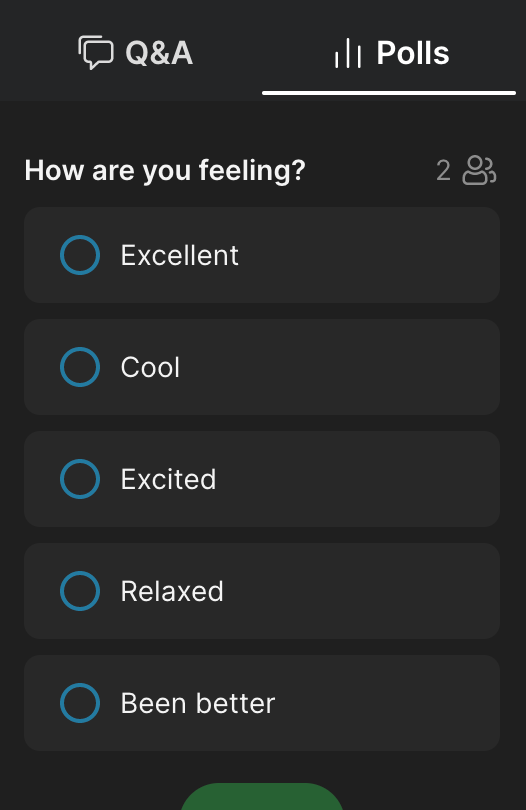The width and height of the screenshot is (526, 810).
Task: Click the Excellent option text
Action: click(180, 255)
